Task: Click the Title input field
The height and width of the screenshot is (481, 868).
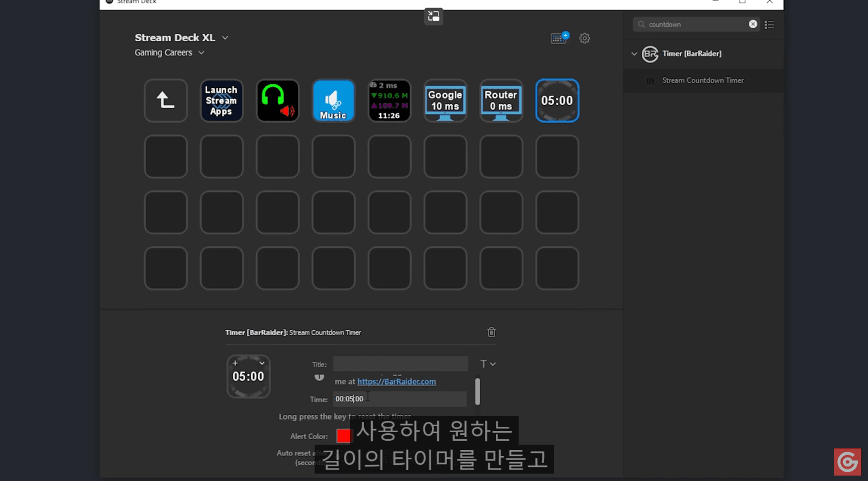Action: point(400,364)
